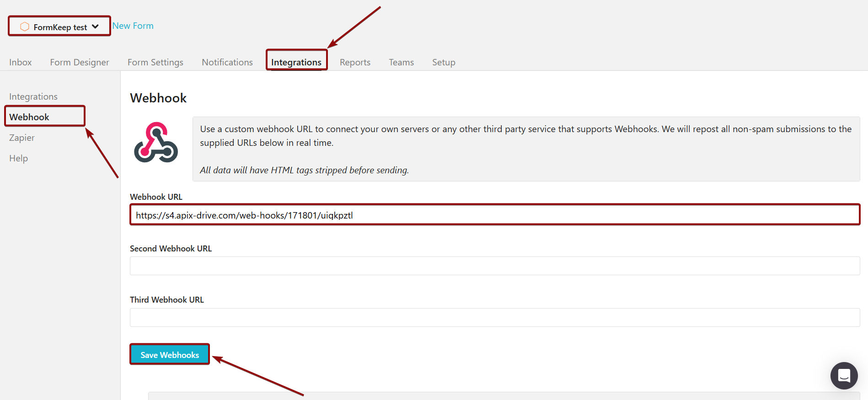Click the webhook logo icon

tap(156, 142)
